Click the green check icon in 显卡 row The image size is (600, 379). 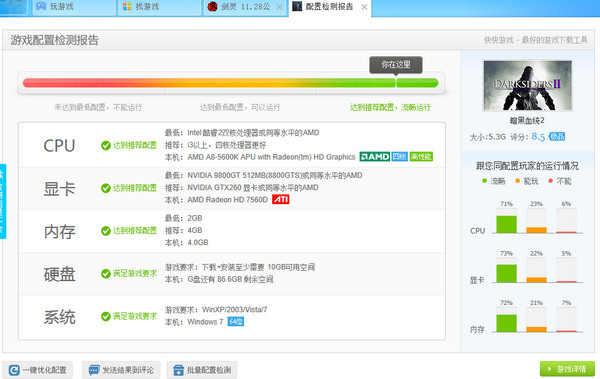tap(106, 188)
